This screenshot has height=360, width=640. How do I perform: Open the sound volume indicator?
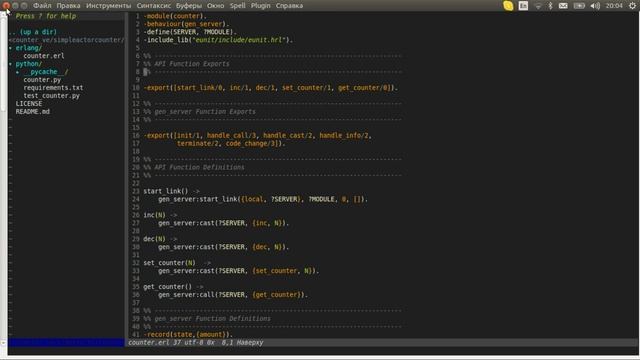(x=595, y=6)
